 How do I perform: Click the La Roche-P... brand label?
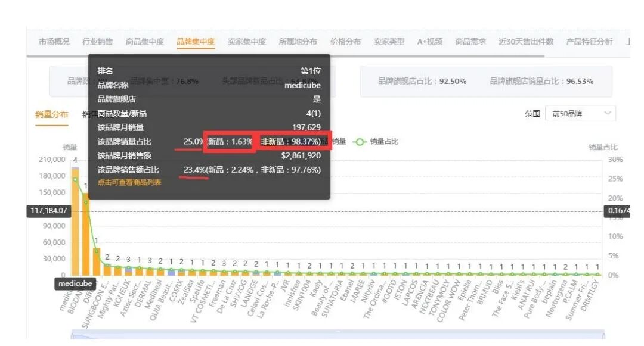[x=267, y=300]
